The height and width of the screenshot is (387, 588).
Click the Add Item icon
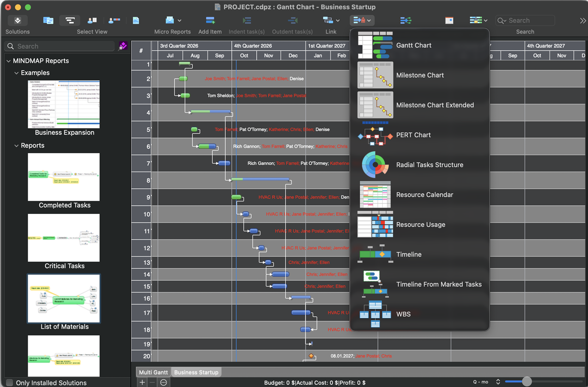(210, 20)
